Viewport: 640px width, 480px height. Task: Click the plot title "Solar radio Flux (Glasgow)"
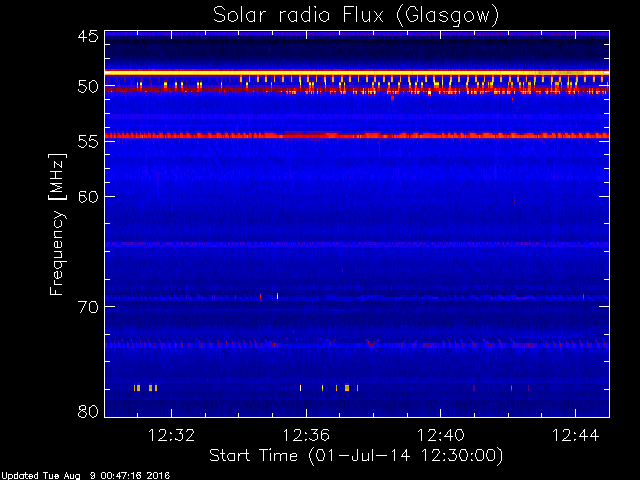click(x=356, y=16)
